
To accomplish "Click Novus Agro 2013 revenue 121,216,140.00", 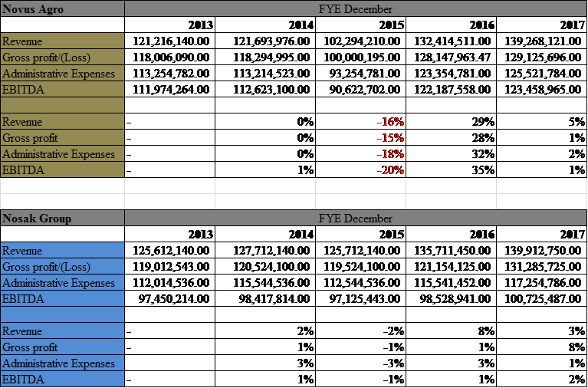I will click(x=170, y=41).
